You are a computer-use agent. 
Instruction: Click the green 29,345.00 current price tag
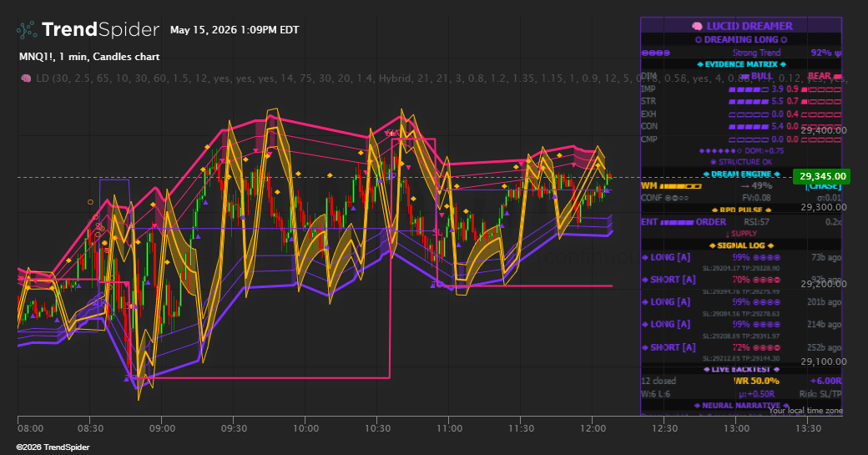[x=822, y=177]
